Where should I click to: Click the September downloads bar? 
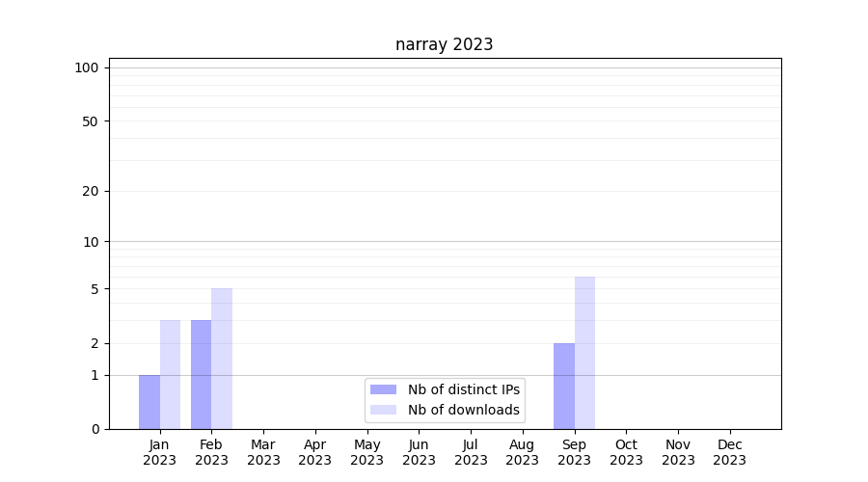[x=584, y=353]
